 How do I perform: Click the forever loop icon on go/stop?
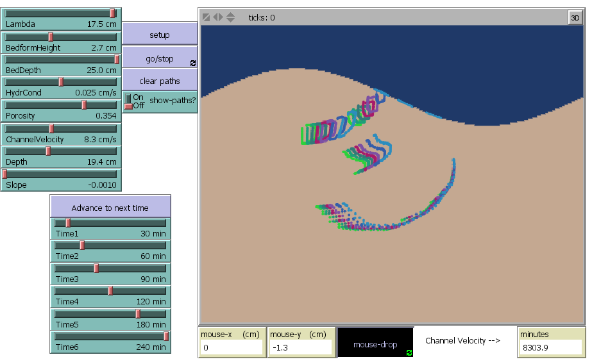pyautogui.click(x=193, y=63)
